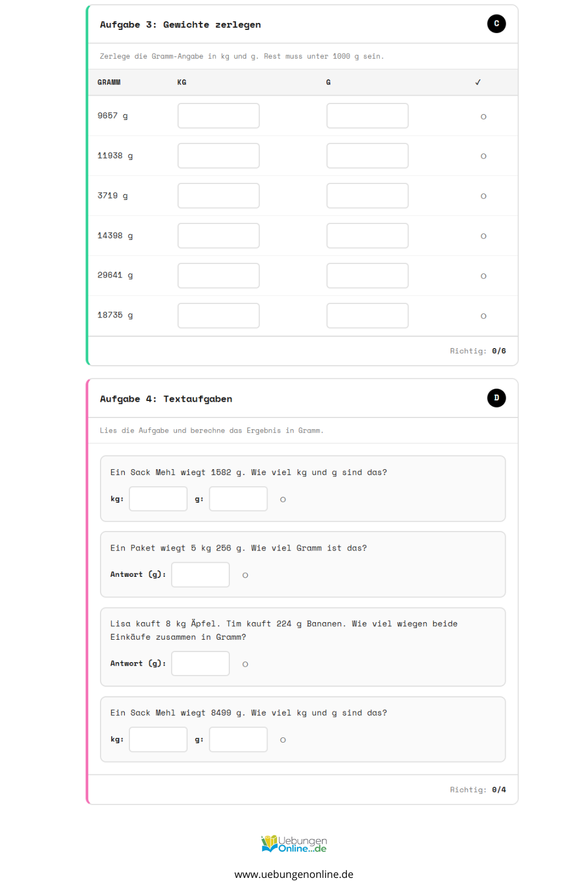Click the status circle in the 18735 g row

click(x=483, y=316)
